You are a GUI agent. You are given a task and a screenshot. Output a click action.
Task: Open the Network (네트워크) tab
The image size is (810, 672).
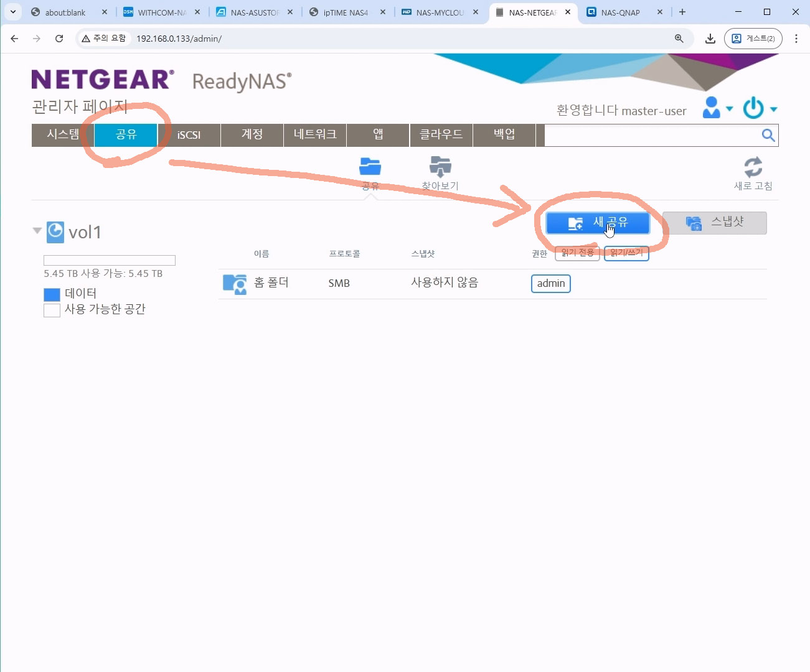(x=315, y=135)
